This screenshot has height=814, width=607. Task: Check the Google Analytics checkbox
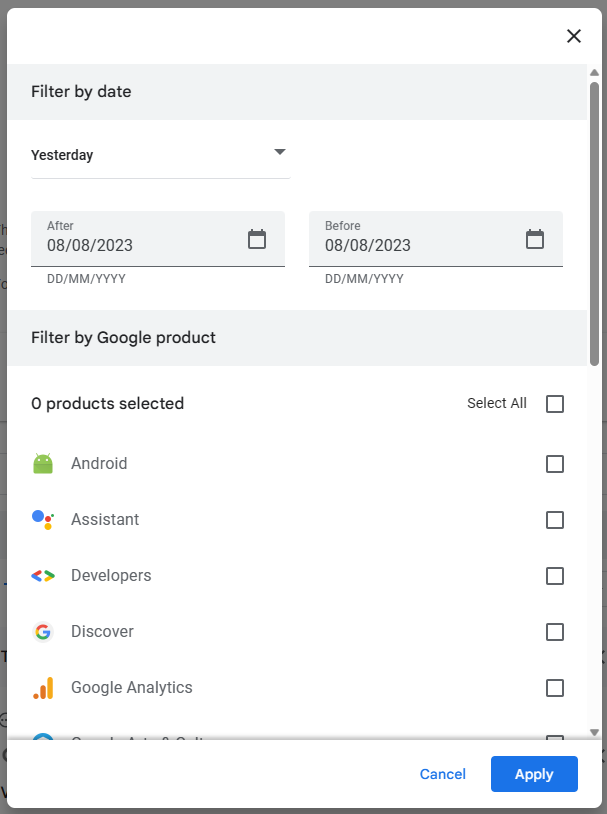[555, 688]
